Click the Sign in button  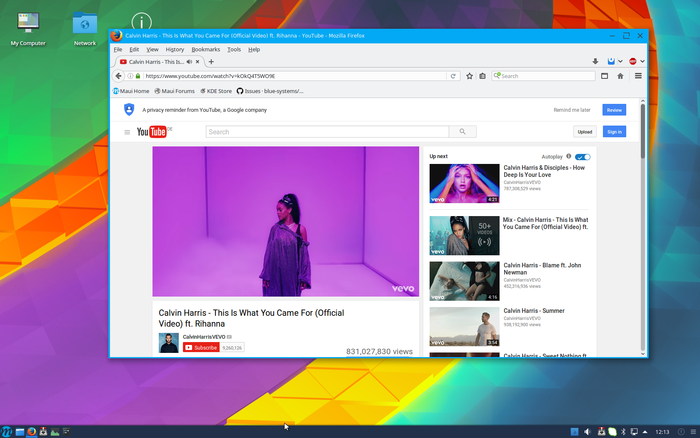(x=614, y=132)
